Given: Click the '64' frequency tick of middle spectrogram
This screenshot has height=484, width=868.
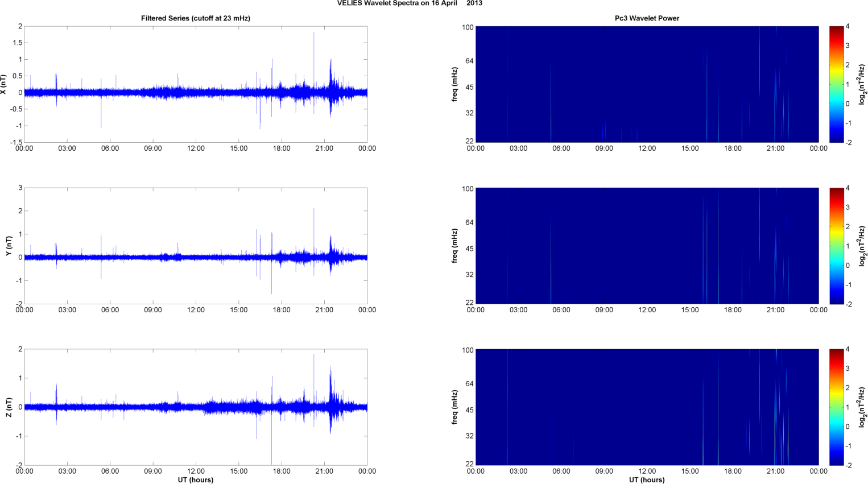Looking at the screenshot, I should [x=470, y=222].
